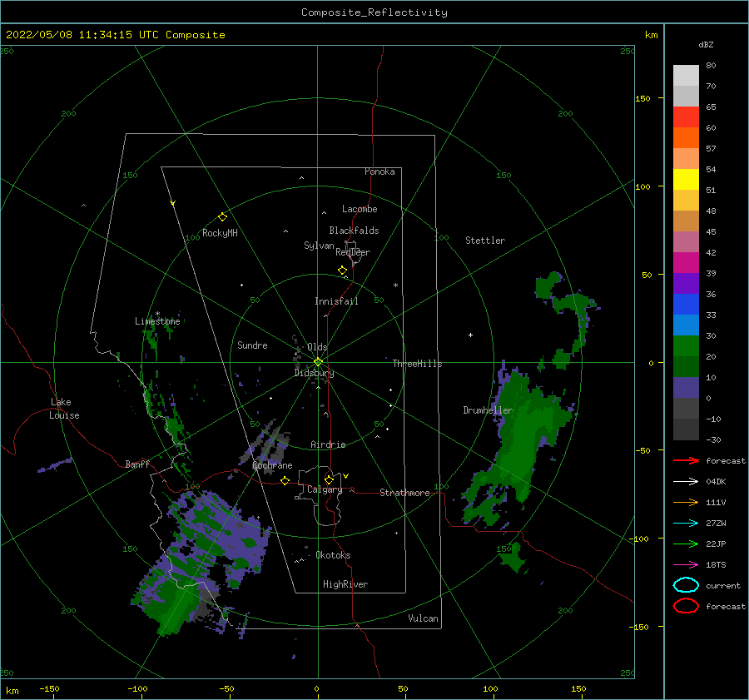Click the green 22JP arrow icon

[x=686, y=544]
